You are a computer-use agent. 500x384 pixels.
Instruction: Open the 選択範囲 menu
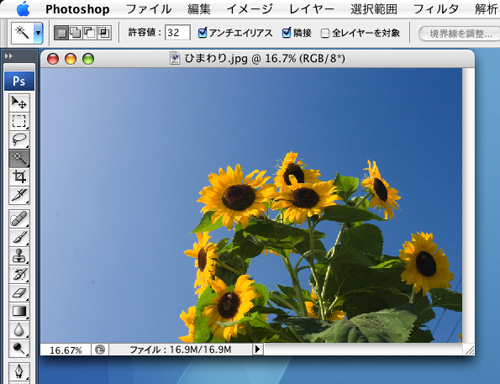374,9
